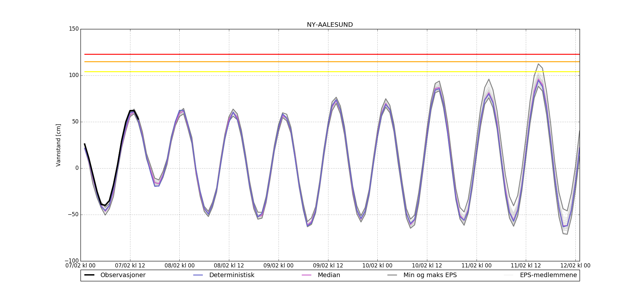The width and height of the screenshot is (644, 290).
Task: Click the 07/02 kl 12 x-axis tick label
Action: pyautogui.click(x=130, y=266)
